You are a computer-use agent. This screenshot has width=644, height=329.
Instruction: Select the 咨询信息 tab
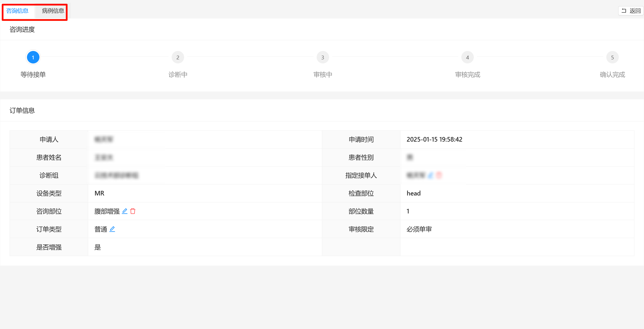tap(17, 11)
